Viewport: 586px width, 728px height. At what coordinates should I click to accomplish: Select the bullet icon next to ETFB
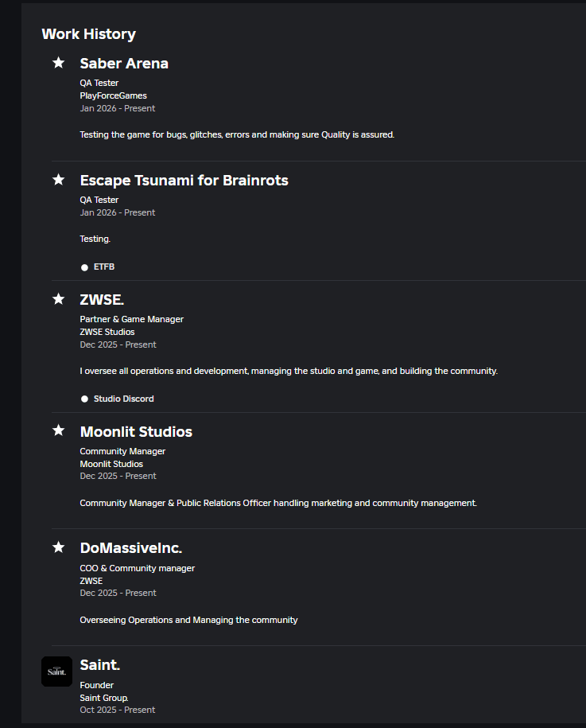(x=84, y=267)
